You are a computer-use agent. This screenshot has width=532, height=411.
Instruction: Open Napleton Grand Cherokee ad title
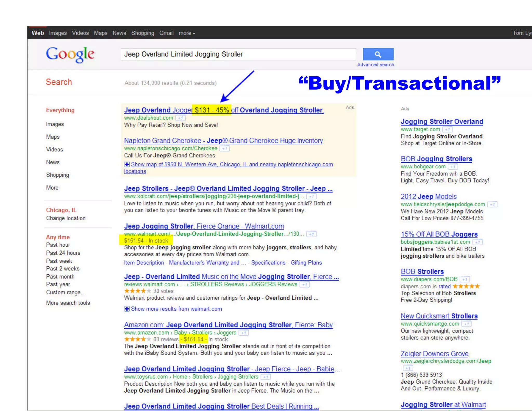tap(223, 141)
